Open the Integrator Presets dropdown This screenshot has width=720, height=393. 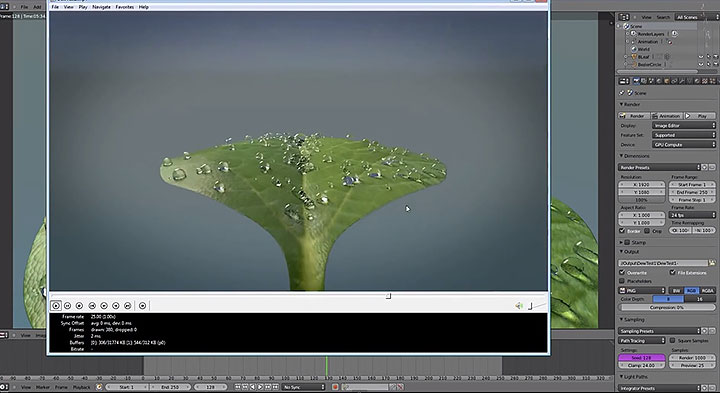click(x=659, y=388)
